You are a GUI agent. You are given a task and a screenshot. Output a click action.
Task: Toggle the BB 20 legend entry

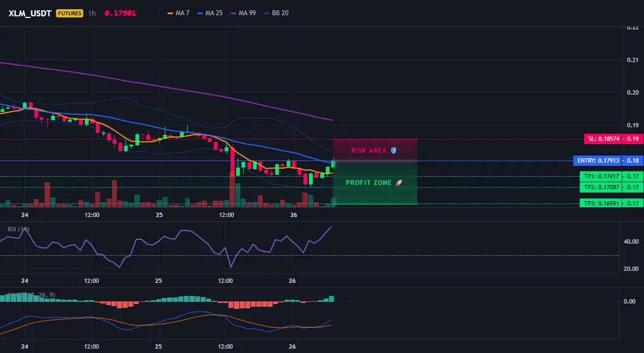pos(276,13)
